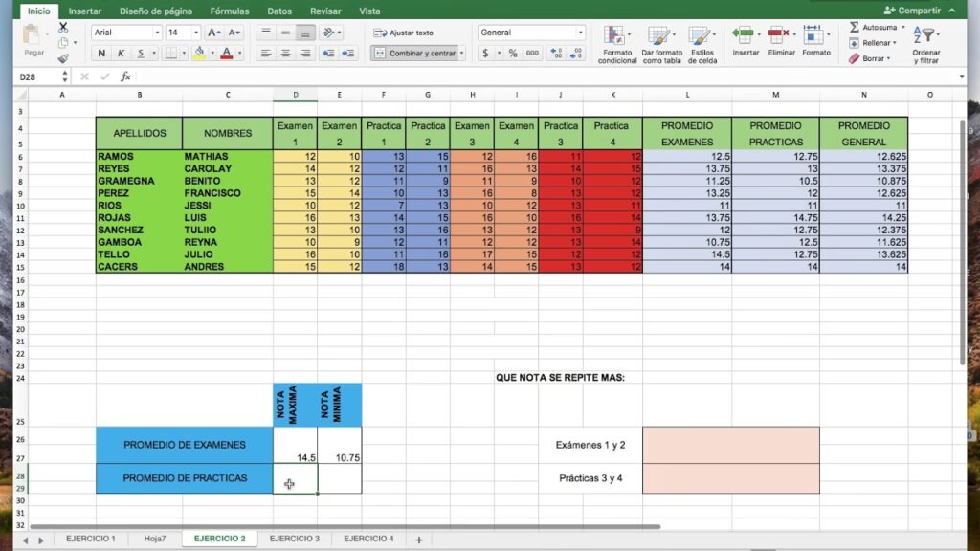Click the Compartir button
The image size is (980, 551).
[912, 11]
